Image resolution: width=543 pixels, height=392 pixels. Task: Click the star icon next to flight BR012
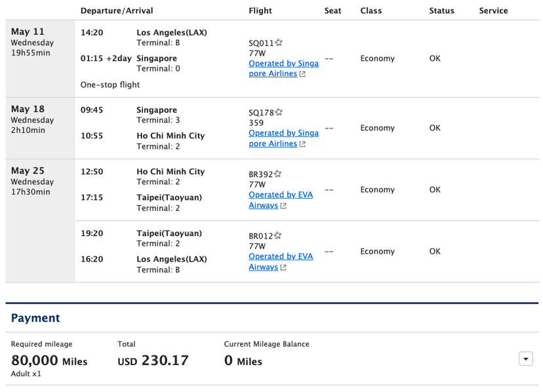(279, 236)
